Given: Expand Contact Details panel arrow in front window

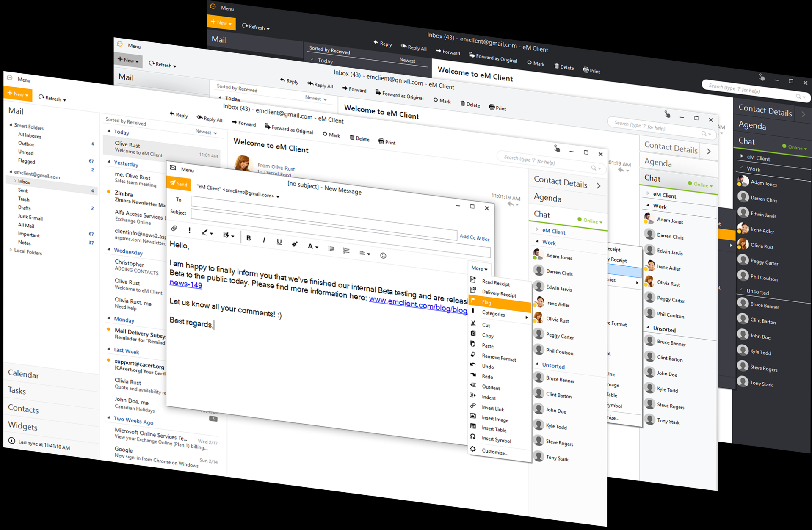Looking at the screenshot, I should [599, 185].
